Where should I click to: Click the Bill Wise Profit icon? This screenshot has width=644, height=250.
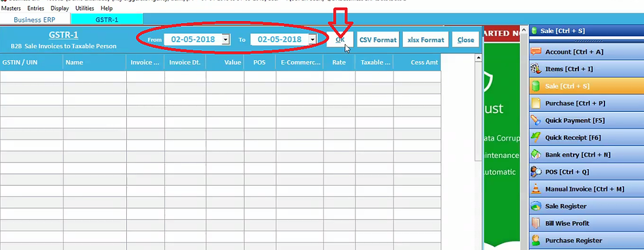coord(536,223)
